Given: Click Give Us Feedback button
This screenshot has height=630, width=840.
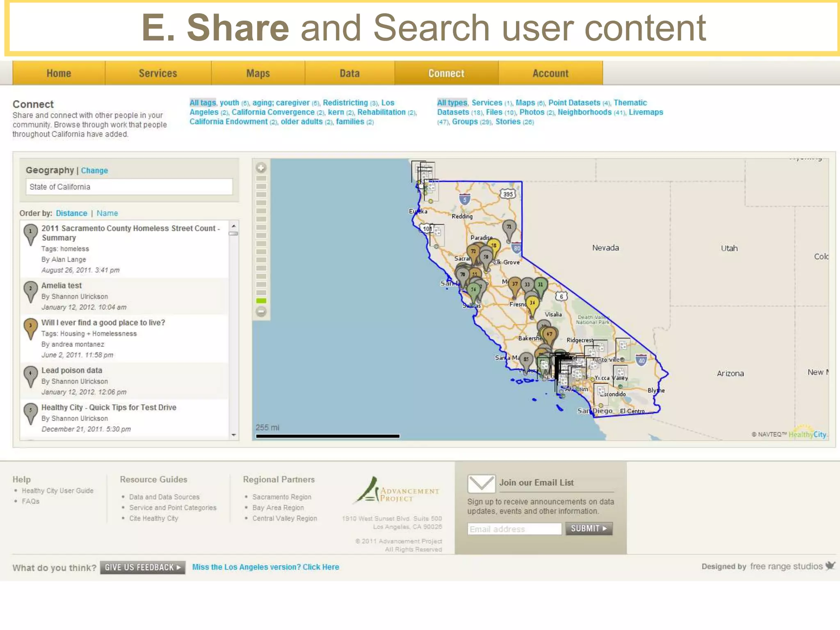Looking at the screenshot, I should click(143, 567).
